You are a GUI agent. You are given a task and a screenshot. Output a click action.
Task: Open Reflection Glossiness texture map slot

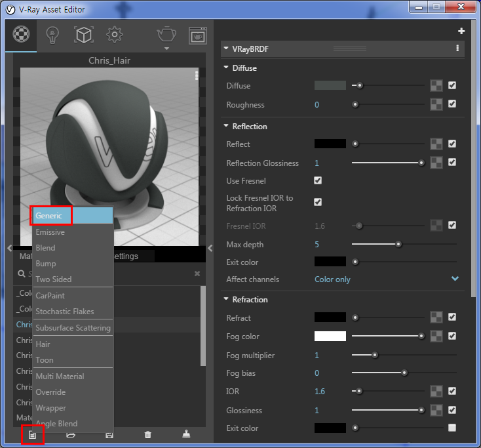[436, 163]
